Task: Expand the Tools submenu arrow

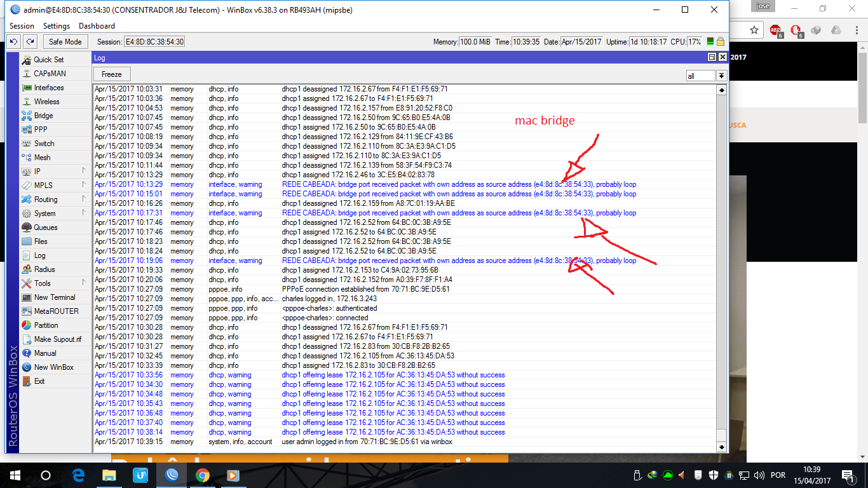Action: (84, 283)
